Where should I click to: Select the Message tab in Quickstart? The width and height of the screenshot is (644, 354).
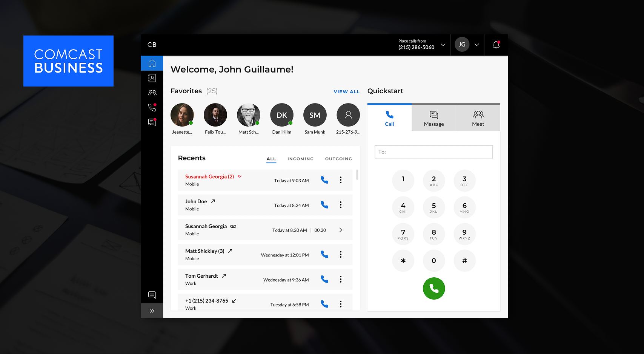point(434,118)
